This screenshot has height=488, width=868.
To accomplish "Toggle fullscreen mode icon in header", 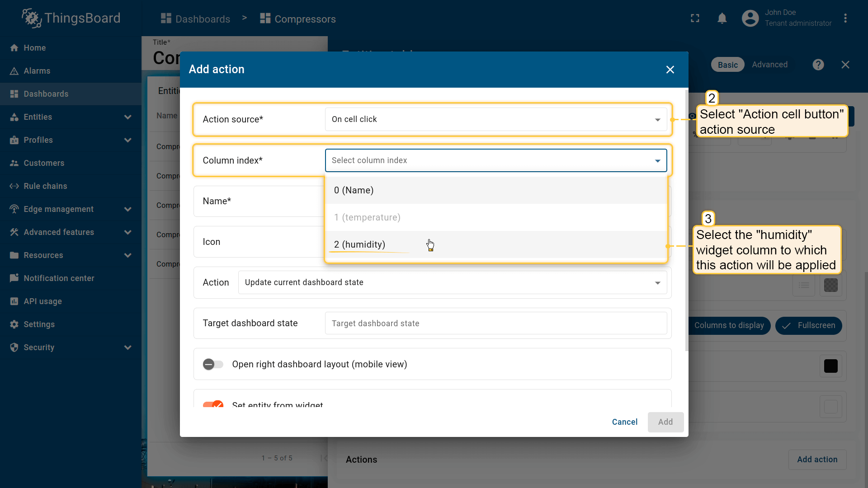I will tap(695, 19).
